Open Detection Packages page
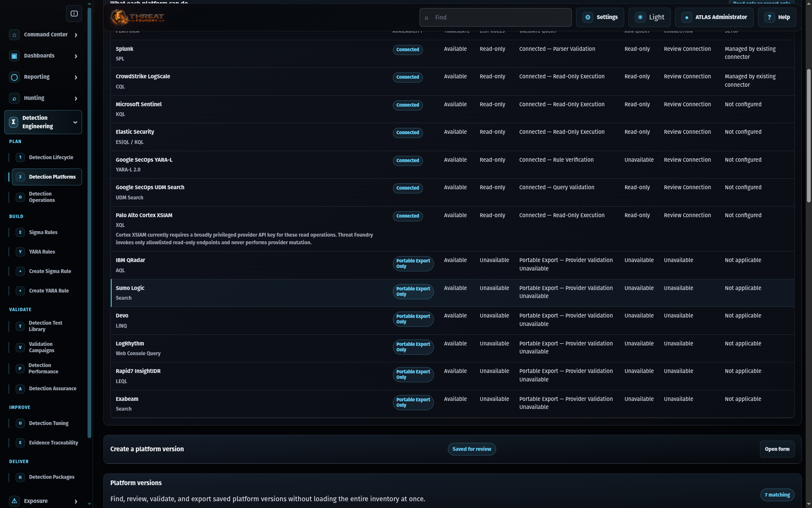Viewport: 812px width, 508px height. [x=47, y=477]
